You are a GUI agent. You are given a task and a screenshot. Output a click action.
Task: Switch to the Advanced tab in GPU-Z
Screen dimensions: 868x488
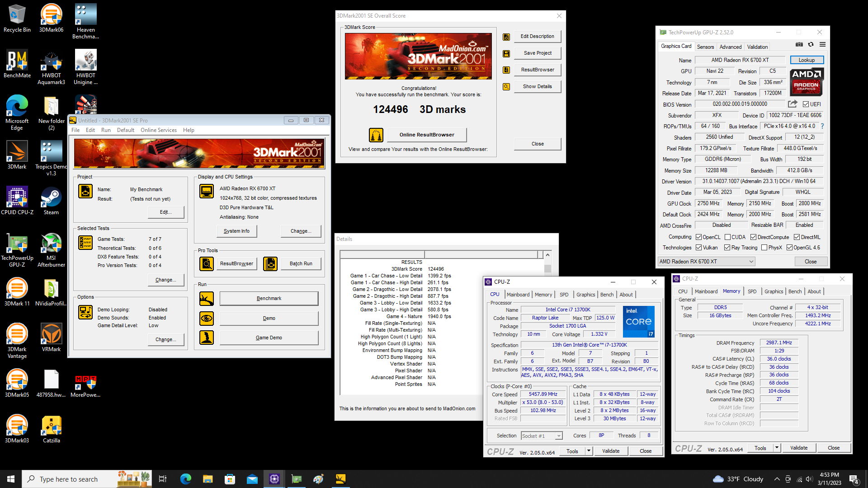730,47
